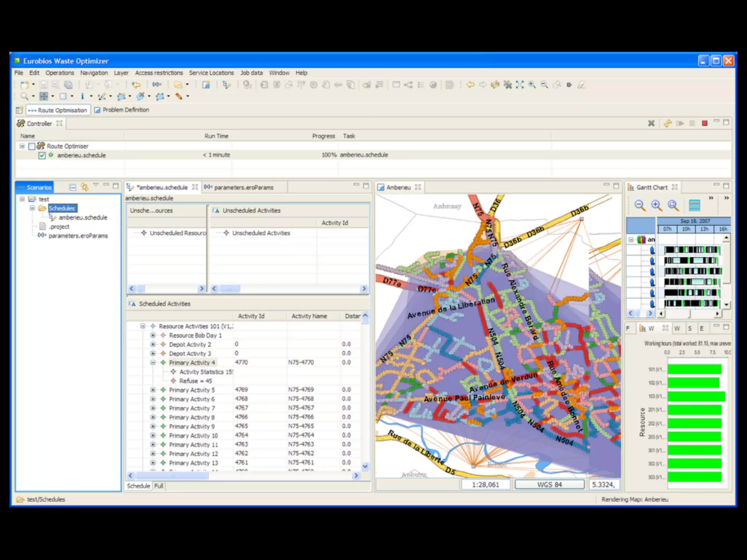Click remove (X) icon in Controller toolbar
The image size is (747, 560).
coord(651,124)
